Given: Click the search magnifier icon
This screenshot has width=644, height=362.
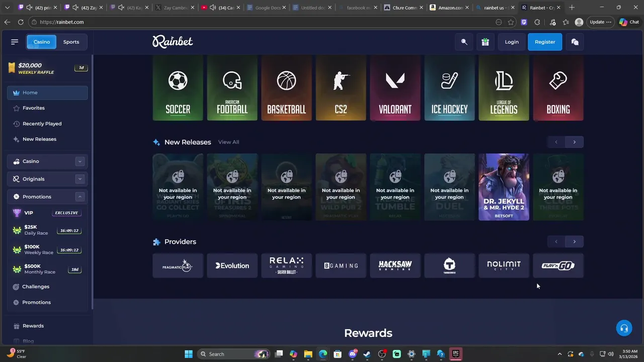Looking at the screenshot, I should coord(464,42).
